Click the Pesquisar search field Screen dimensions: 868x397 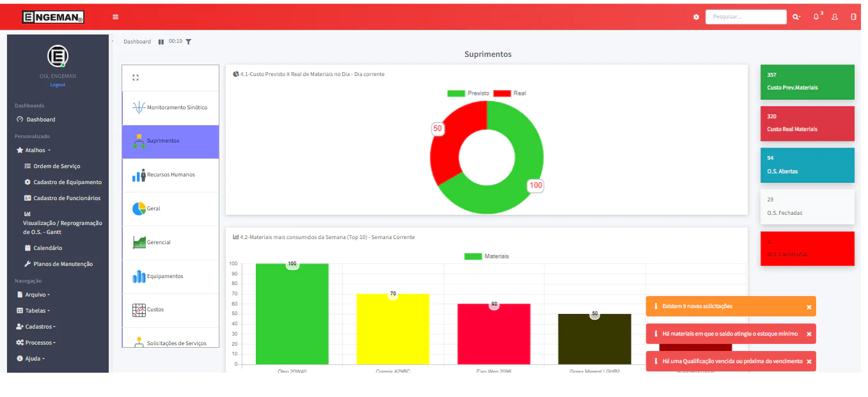(745, 17)
